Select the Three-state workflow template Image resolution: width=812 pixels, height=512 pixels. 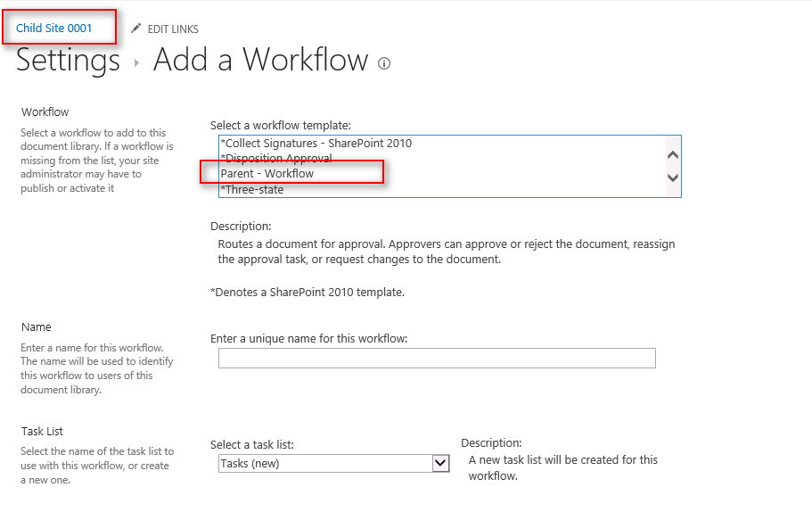(252, 190)
